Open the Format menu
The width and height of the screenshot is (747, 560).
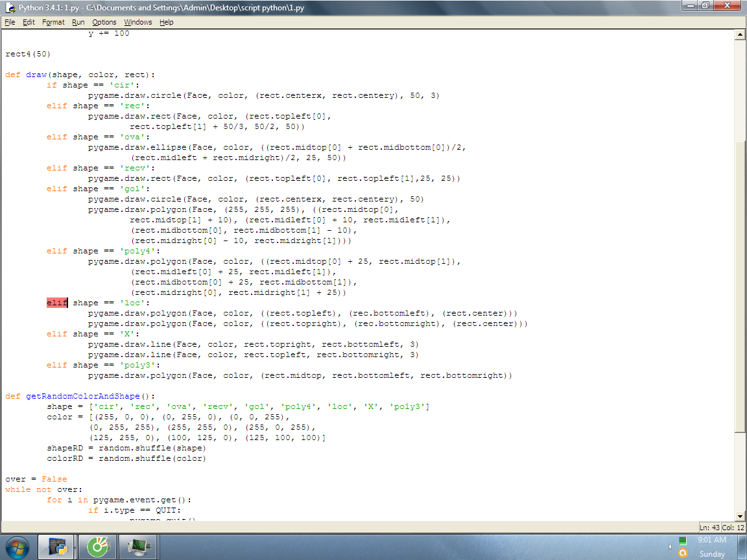point(53,22)
